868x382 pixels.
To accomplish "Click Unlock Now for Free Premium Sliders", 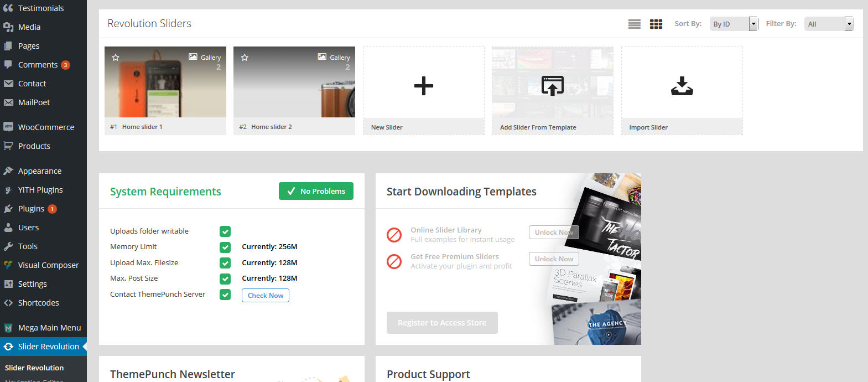I will tap(554, 259).
